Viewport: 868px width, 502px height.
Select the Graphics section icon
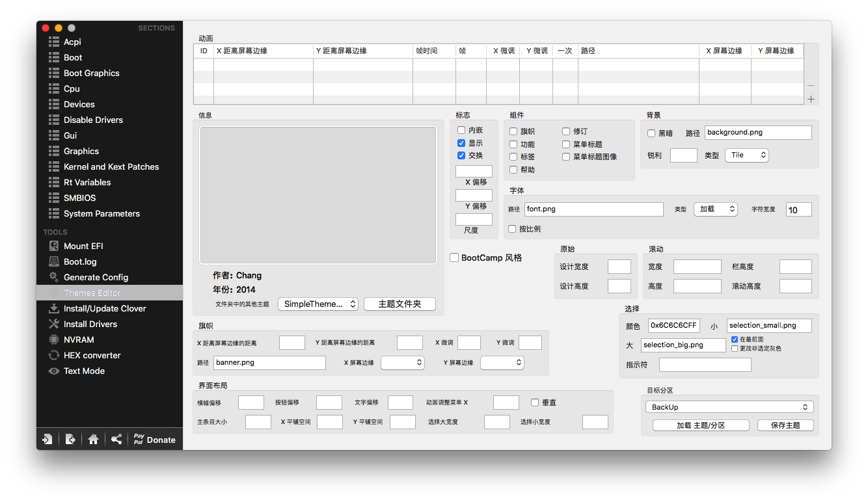[54, 151]
